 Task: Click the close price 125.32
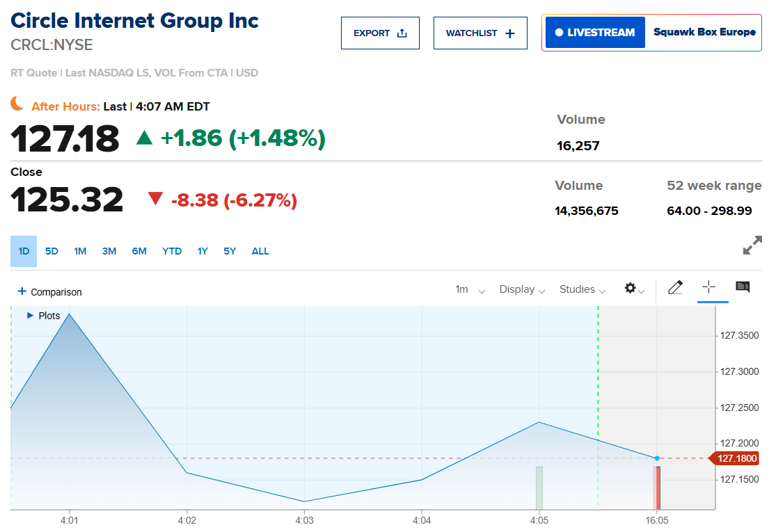(67, 200)
